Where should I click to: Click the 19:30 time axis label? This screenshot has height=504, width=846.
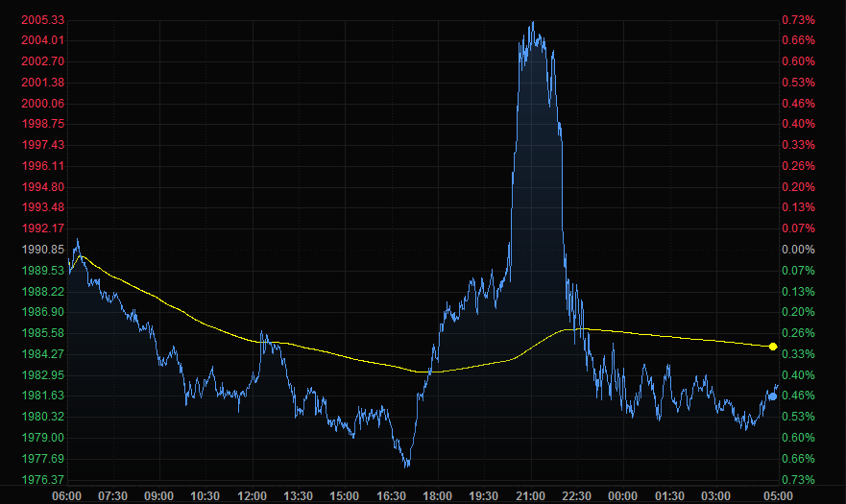coord(484,496)
